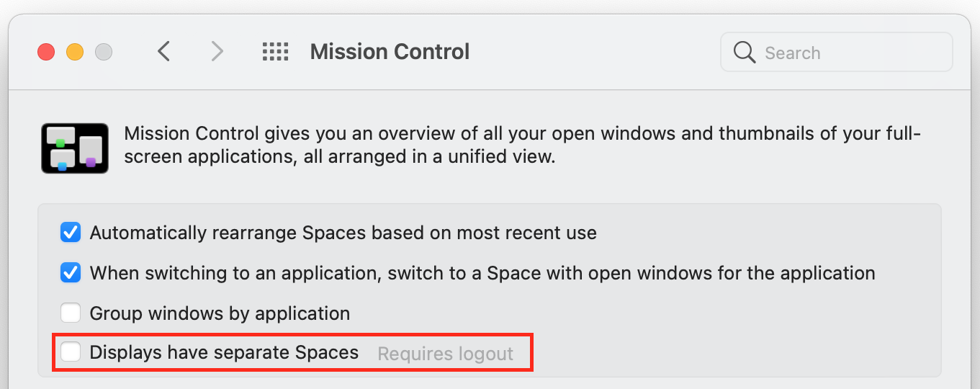Minimize the window with yellow button
Viewport: 980px width, 389px height.
(75, 52)
